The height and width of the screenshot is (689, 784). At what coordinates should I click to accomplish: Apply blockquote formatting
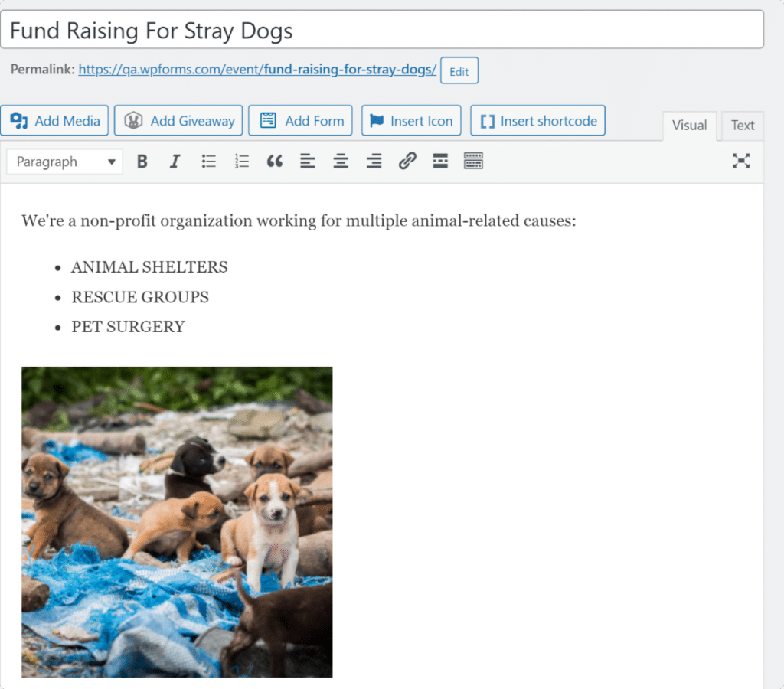275,161
